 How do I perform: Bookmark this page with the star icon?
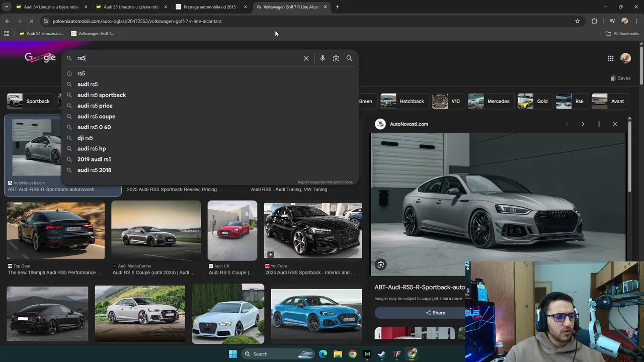tap(578, 21)
